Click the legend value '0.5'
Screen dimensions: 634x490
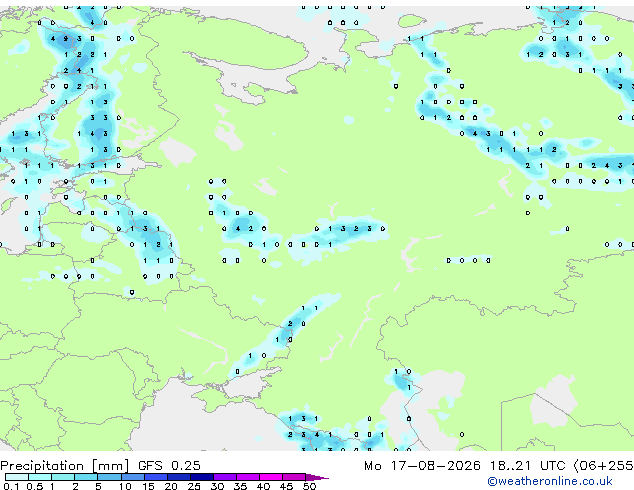pyautogui.click(x=35, y=486)
